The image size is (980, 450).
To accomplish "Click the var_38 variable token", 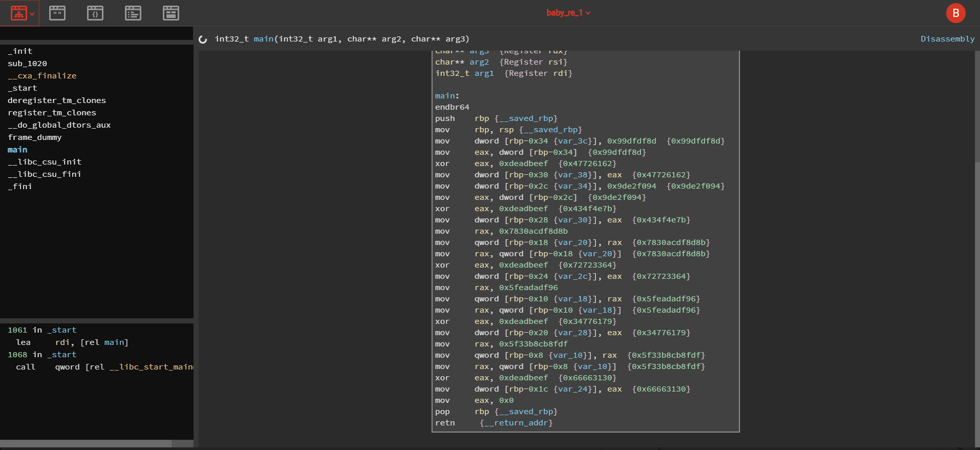I will [x=573, y=175].
